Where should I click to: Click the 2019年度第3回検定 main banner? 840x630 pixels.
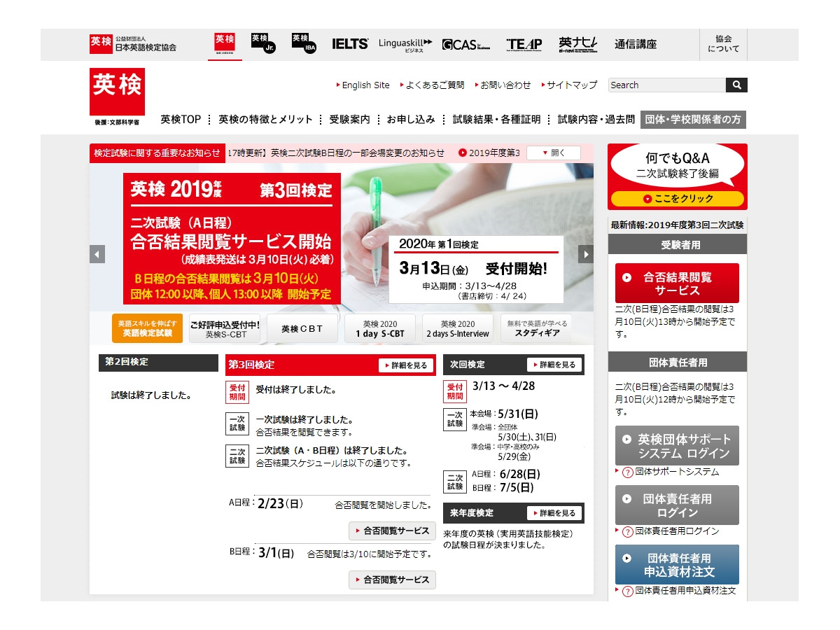click(232, 238)
